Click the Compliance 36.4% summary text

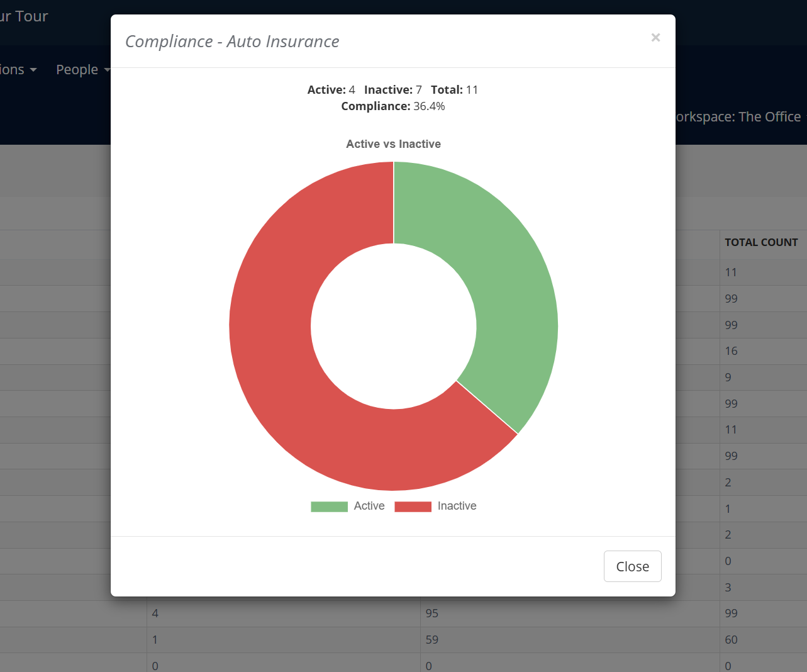[x=393, y=106]
